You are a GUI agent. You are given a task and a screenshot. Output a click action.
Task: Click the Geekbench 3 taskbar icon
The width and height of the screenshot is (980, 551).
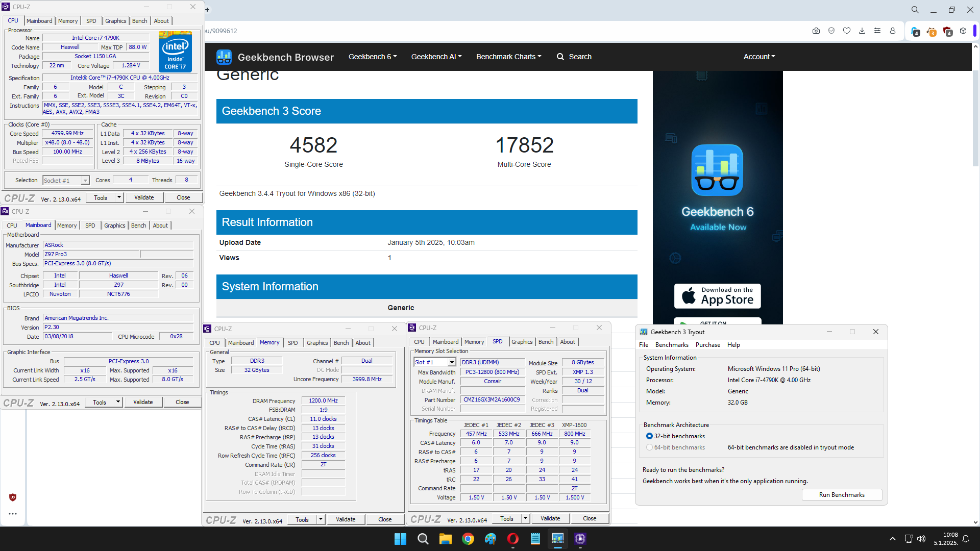tap(558, 539)
